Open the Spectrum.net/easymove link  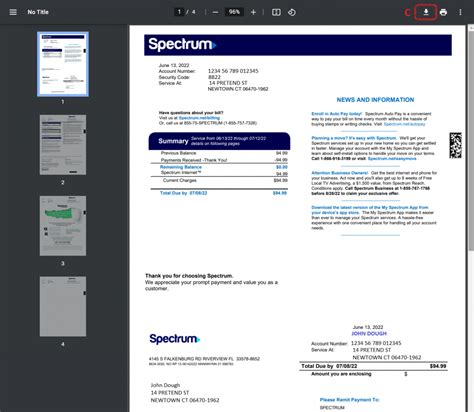click(392, 159)
